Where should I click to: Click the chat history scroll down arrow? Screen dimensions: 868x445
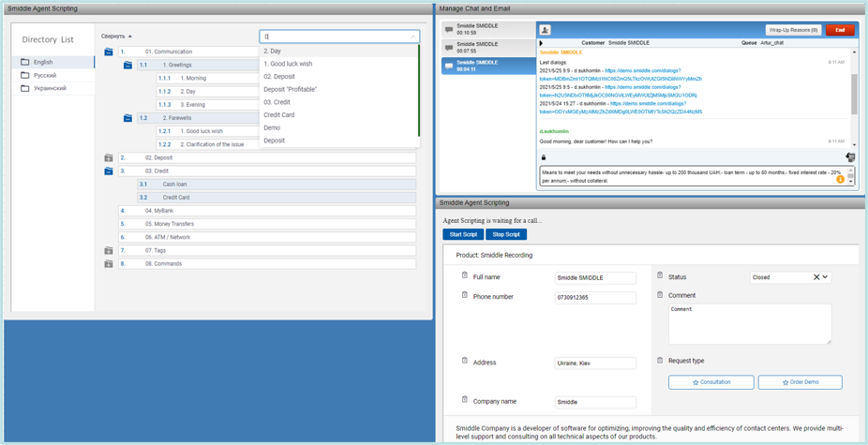(x=854, y=144)
